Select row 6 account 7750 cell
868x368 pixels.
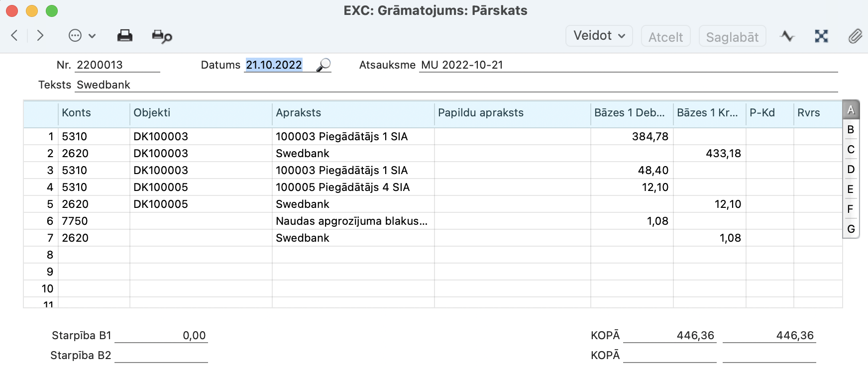[94, 221]
